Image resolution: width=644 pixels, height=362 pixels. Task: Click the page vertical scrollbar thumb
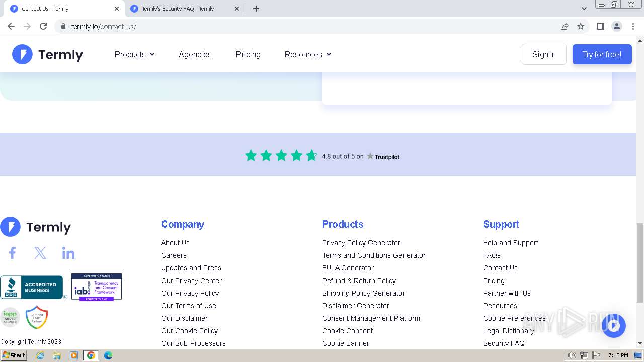640,263
